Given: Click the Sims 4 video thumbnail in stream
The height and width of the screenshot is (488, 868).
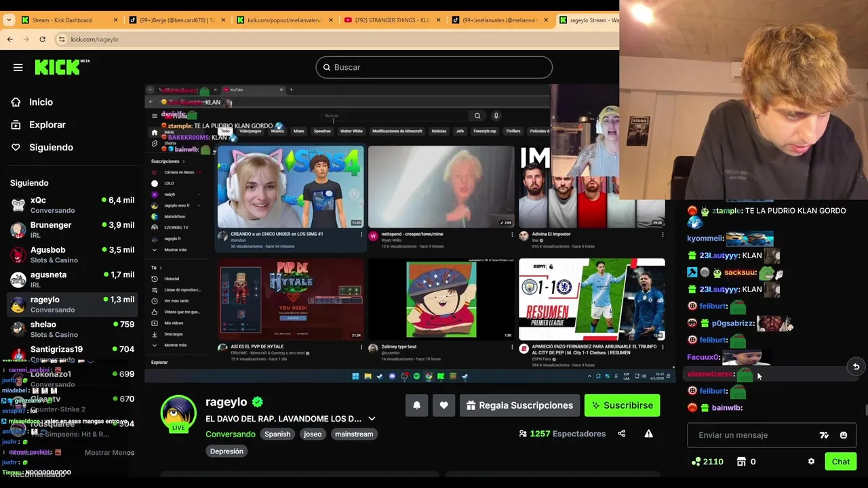Looking at the screenshot, I should point(290,186).
